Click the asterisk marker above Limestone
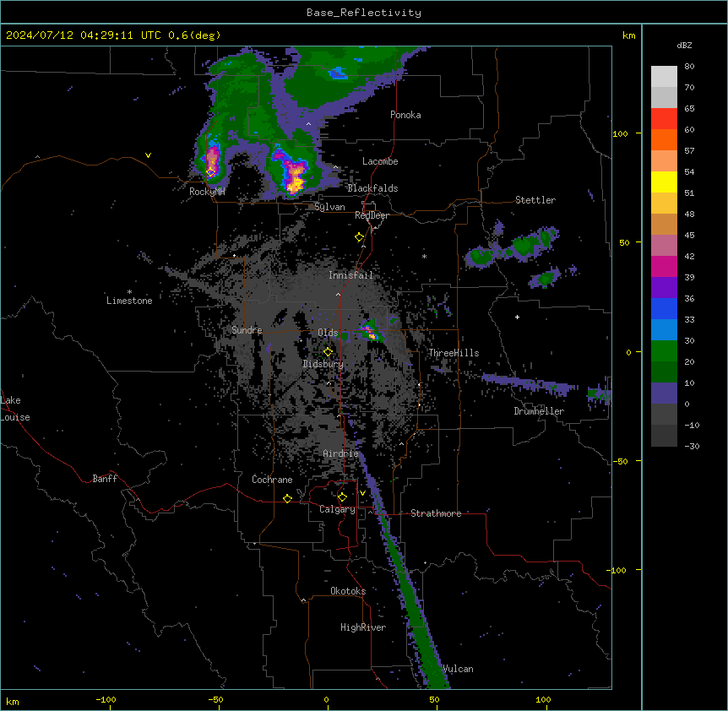Screen dimensions: 728x711 [x=129, y=292]
